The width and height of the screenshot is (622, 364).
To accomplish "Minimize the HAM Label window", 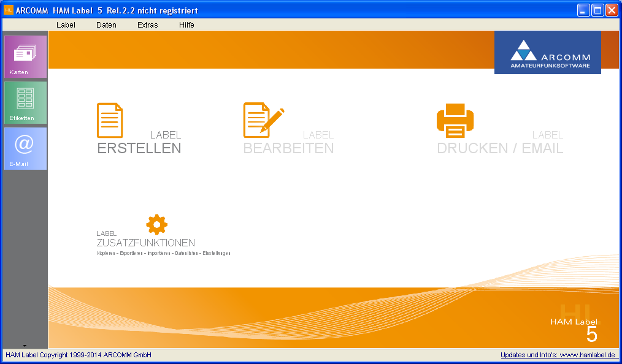I will point(583,10).
